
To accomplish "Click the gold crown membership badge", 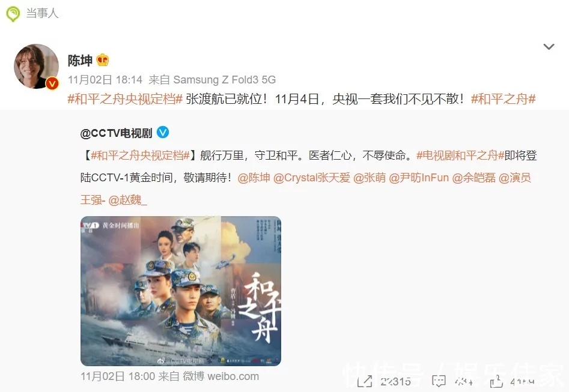I will click(x=103, y=60).
